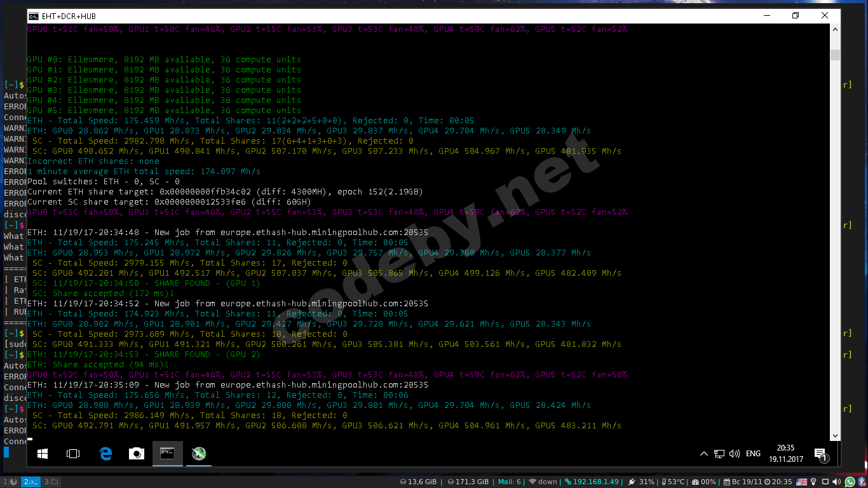Select the command prompt taskbar button

(167, 454)
